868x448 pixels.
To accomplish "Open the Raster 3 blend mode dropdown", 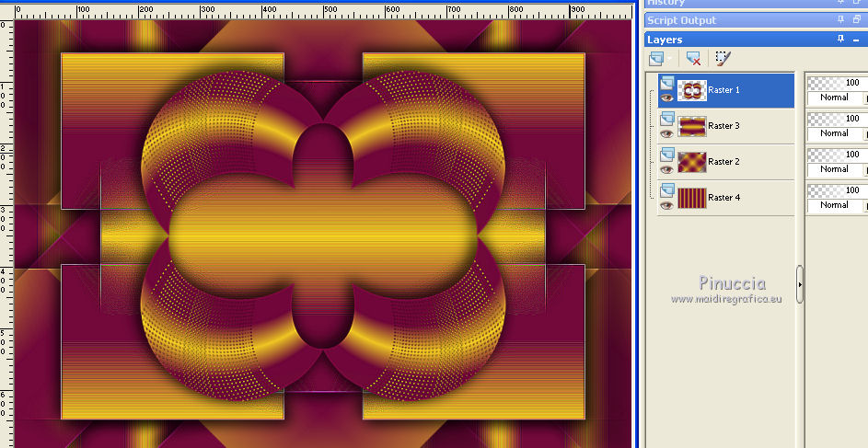I will (x=837, y=133).
